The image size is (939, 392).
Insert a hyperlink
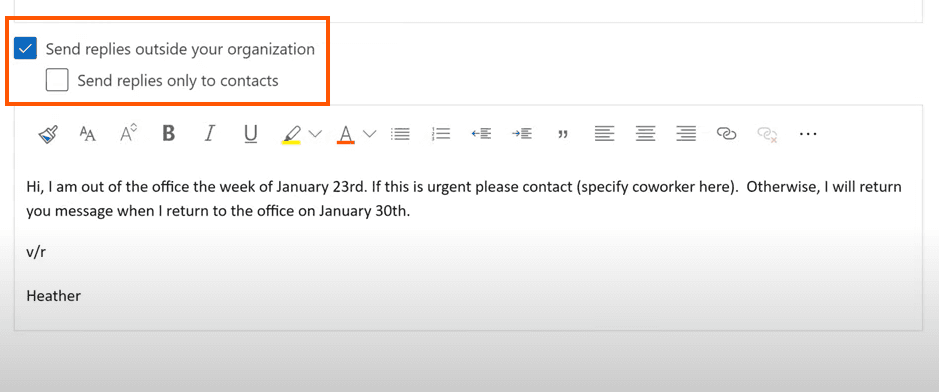[x=726, y=134]
